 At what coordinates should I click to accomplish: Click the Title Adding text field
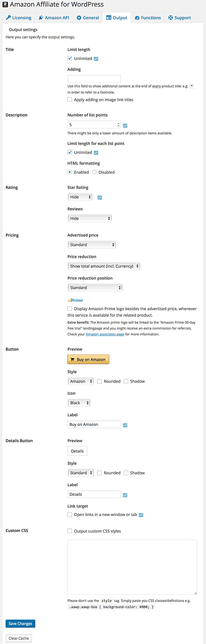point(94,79)
